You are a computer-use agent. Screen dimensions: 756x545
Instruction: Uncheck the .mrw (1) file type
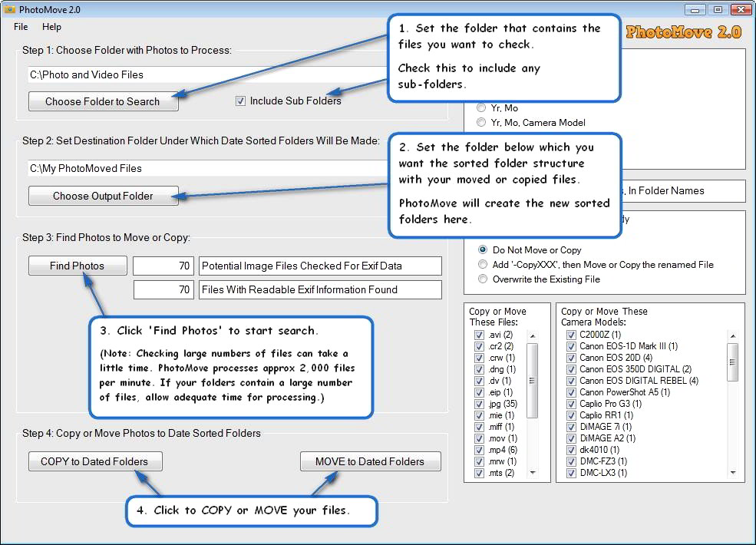tap(479, 461)
